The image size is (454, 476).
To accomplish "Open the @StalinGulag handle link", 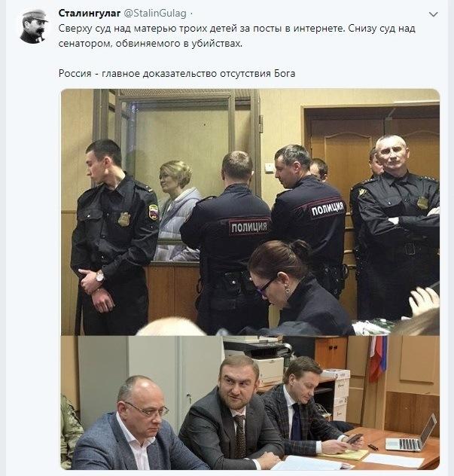I will point(155,13).
